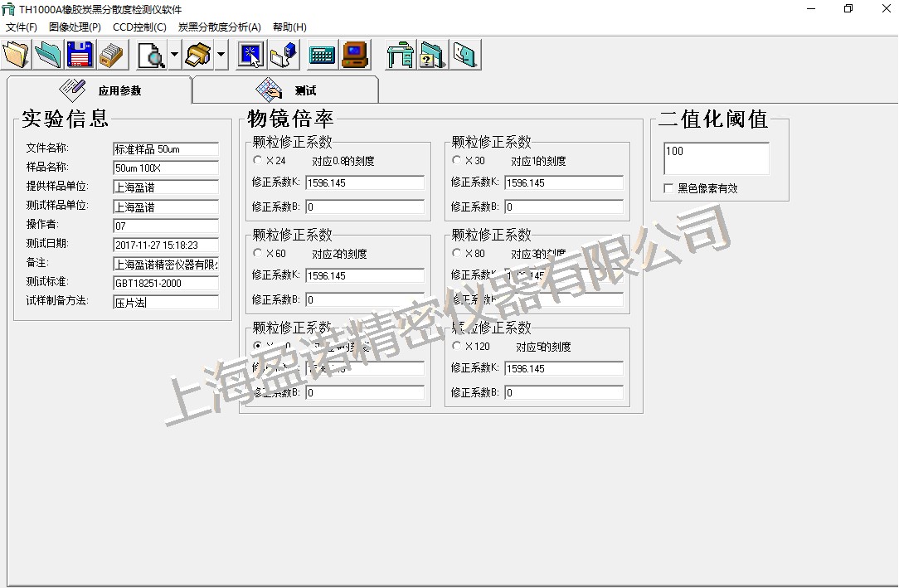Click the 二值化阈值 threshold value field
The height and width of the screenshot is (588, 899).
(x=716, y=158)
